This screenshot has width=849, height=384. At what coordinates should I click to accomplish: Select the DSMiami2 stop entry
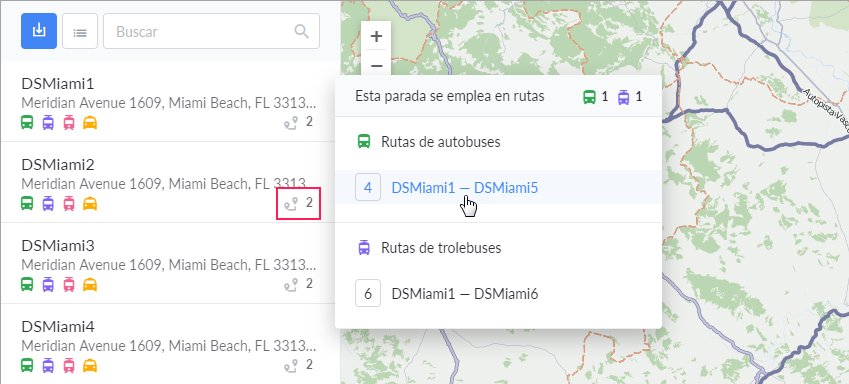[x=170, y=182]
